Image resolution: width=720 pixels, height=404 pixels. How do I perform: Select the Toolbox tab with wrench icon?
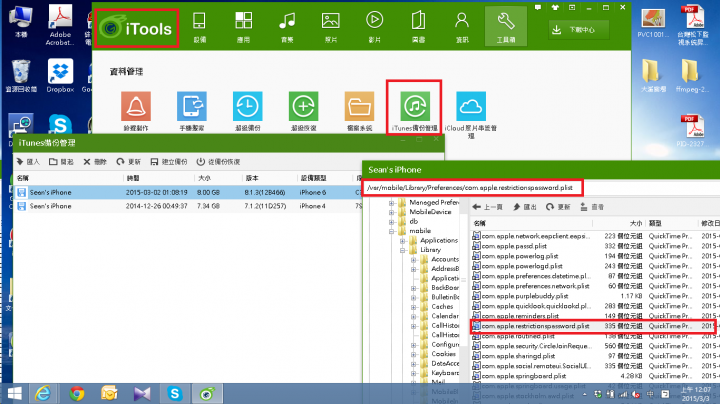(x=506, y=27)
